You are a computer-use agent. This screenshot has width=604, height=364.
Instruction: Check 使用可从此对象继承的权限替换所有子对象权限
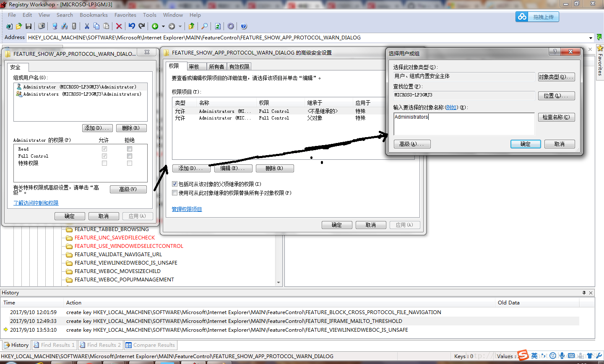174,193
